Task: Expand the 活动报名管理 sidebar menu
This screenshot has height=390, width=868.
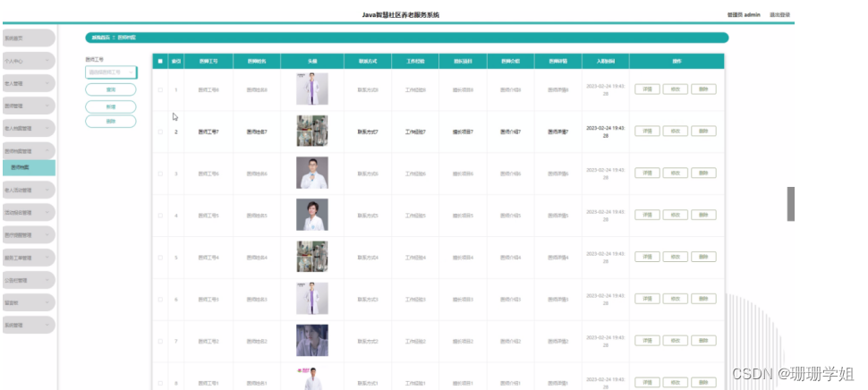Action: click(29, 212)
